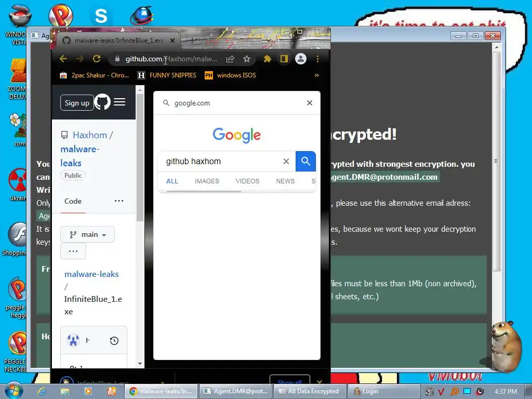This screenshot has height=399, width=532.
Task: Open GitHub hamburger navigation menu
Action: point(119,102)
